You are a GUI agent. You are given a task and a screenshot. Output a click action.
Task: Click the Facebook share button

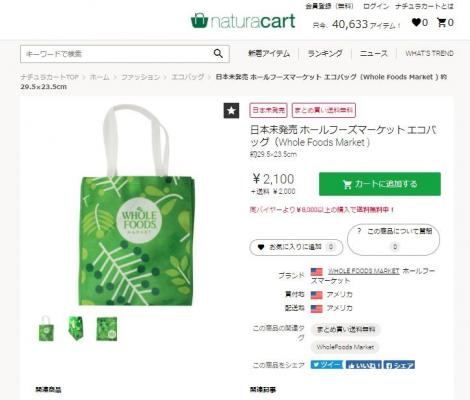399,365
